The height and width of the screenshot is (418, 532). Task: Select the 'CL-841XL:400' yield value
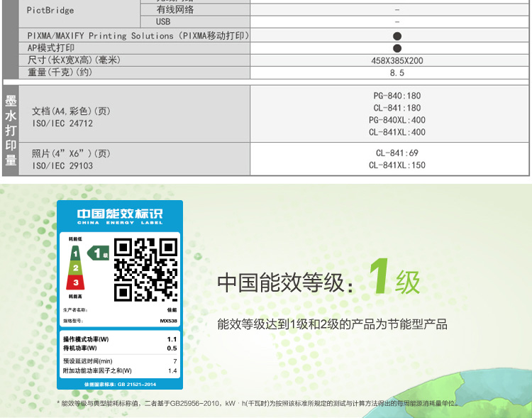click(x=397, y=132)
